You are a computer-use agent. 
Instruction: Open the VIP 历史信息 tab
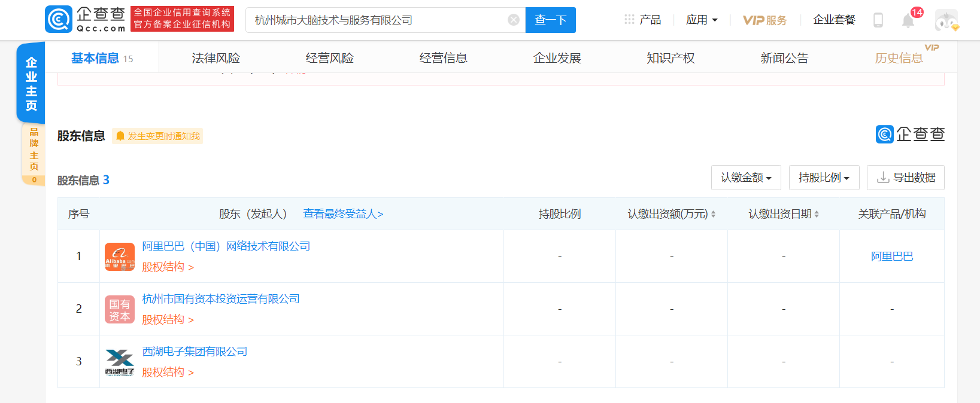899,58
